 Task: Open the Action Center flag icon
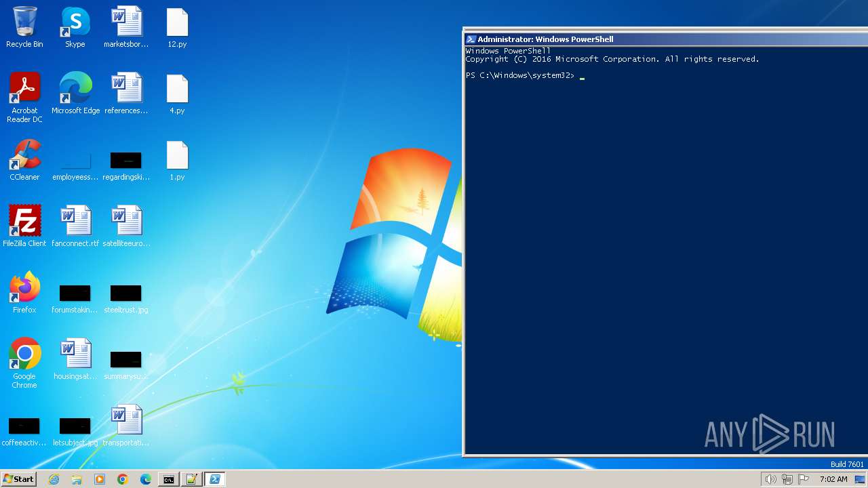[x=804, y=479]
